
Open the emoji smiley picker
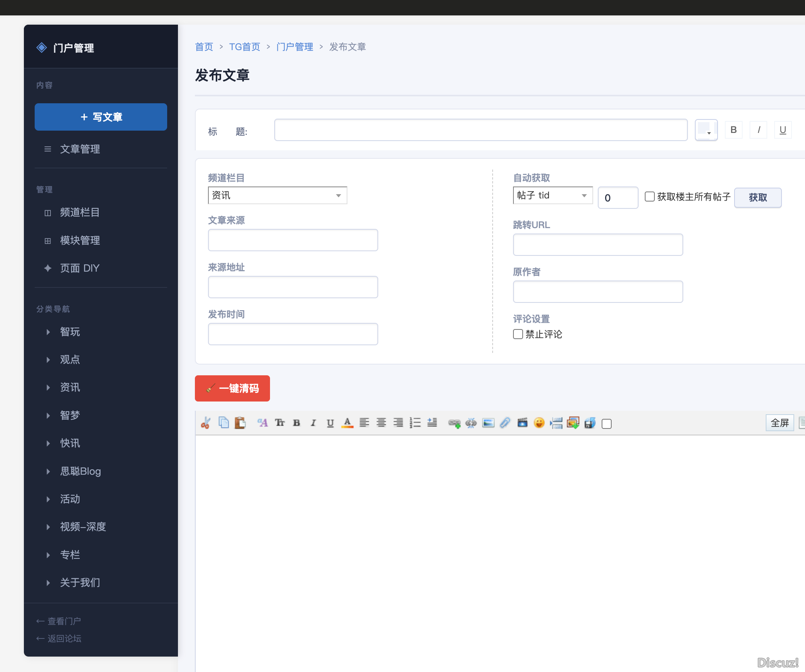539,423
